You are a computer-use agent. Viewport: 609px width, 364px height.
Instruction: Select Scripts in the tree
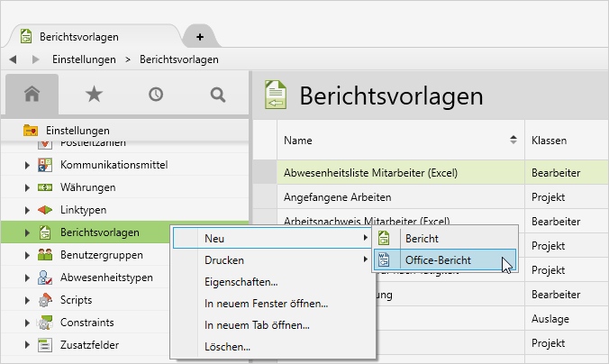(76, 300)
